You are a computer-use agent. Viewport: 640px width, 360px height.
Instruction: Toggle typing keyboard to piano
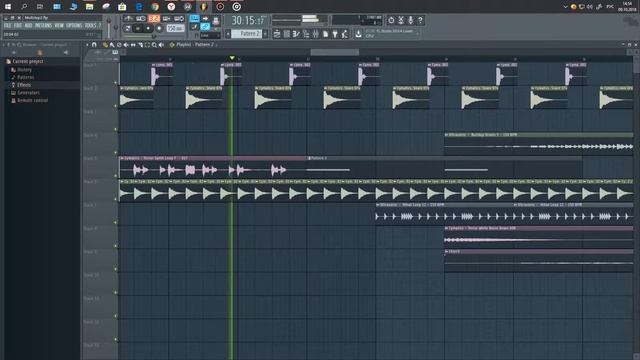[194, 19]
